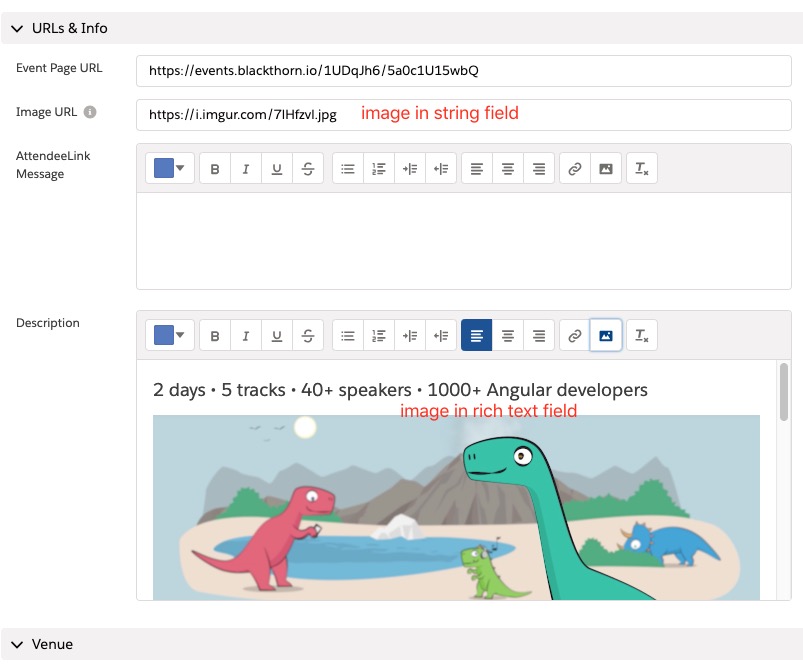This screenshot has width=803, height=664.
Task: Align text right in Description editor
Action: point(539,335)
